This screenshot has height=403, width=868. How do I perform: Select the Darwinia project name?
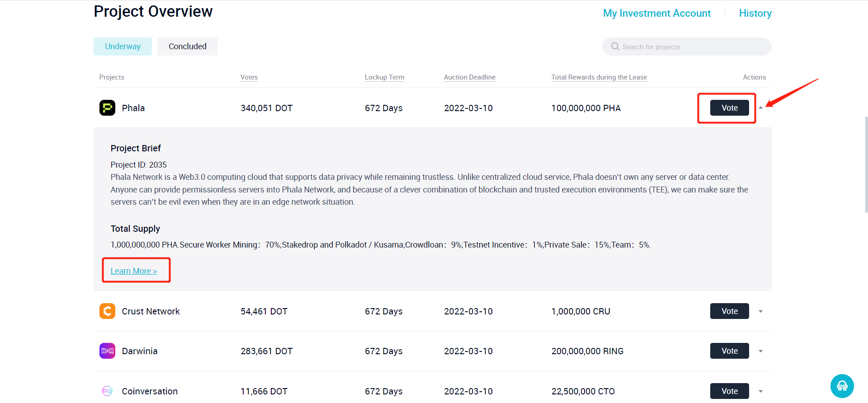pyautogui.click(x=140, y=351)
